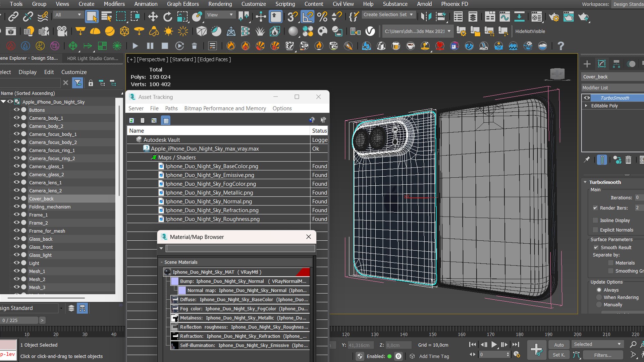Open the Rendering menu
This screenshot has height=362, width=644.
click(x=220, y=4)
